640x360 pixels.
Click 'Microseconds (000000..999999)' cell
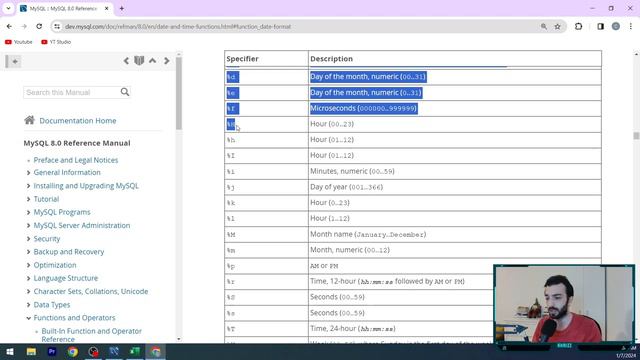pos(455,109)
